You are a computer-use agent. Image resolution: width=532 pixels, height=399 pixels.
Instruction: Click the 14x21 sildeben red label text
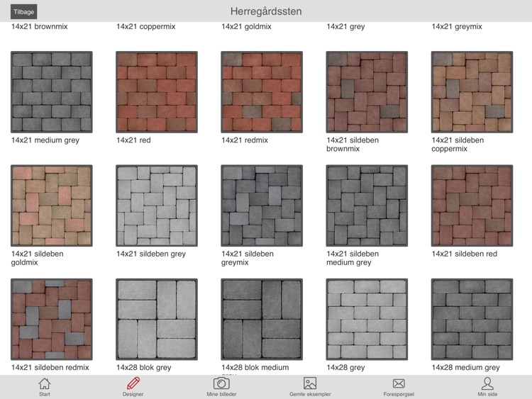coord(464,254)
